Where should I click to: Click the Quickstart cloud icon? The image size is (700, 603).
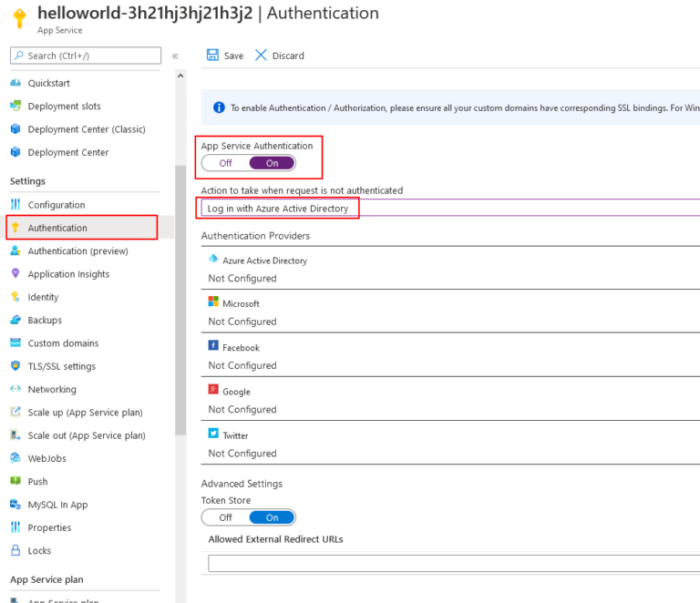click(15, 83)
